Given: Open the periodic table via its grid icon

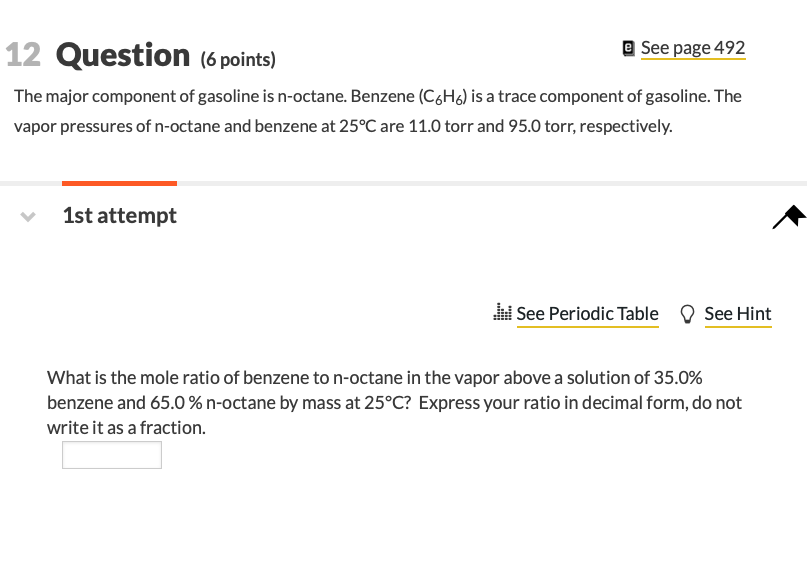Looking at the screenshot, I should (504, 312).
